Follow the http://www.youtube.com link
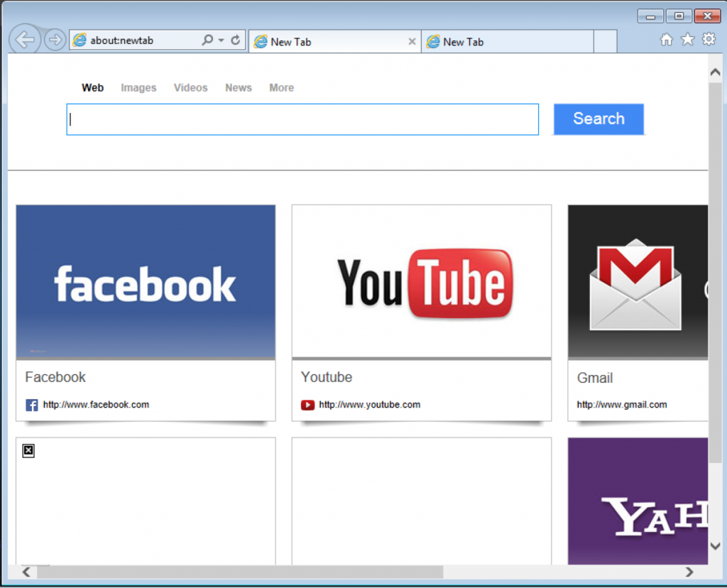Image resolution: width=727 pixels, height=588 pixels. (369, 405)
